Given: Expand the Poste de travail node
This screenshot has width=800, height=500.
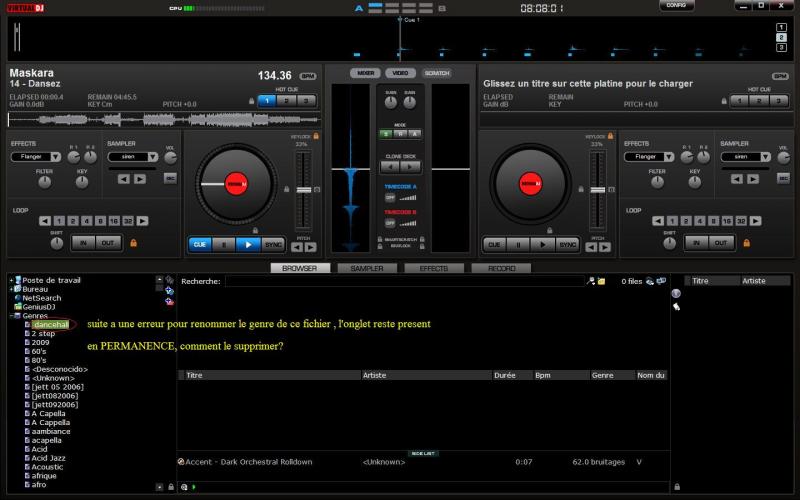Looking at the screenshot, I should pos(11,280).
